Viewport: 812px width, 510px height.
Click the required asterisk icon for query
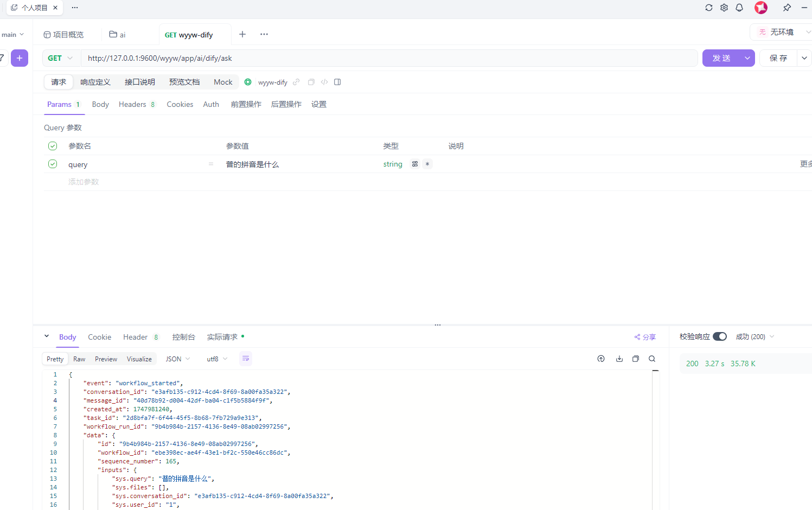(427, 164)
